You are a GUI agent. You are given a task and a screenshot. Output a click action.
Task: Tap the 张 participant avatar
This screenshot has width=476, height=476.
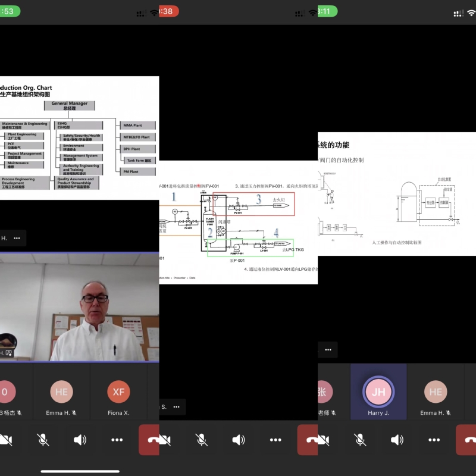point(324,392)
